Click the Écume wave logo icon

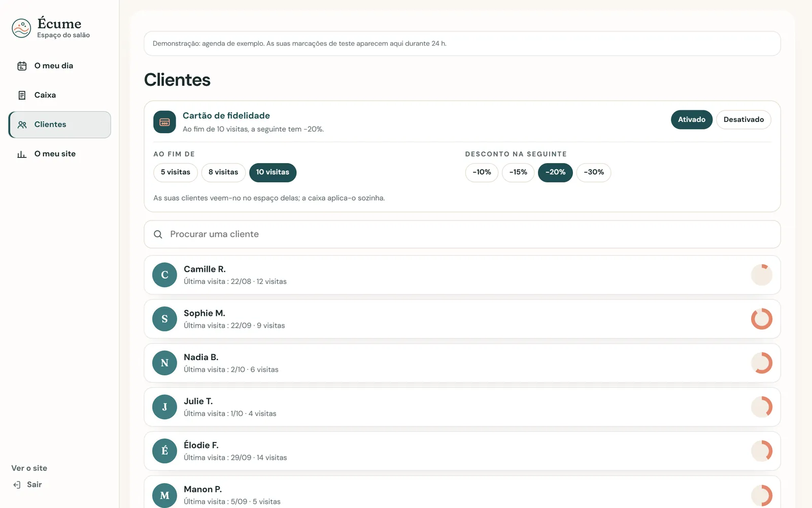[x=21, y=28]
